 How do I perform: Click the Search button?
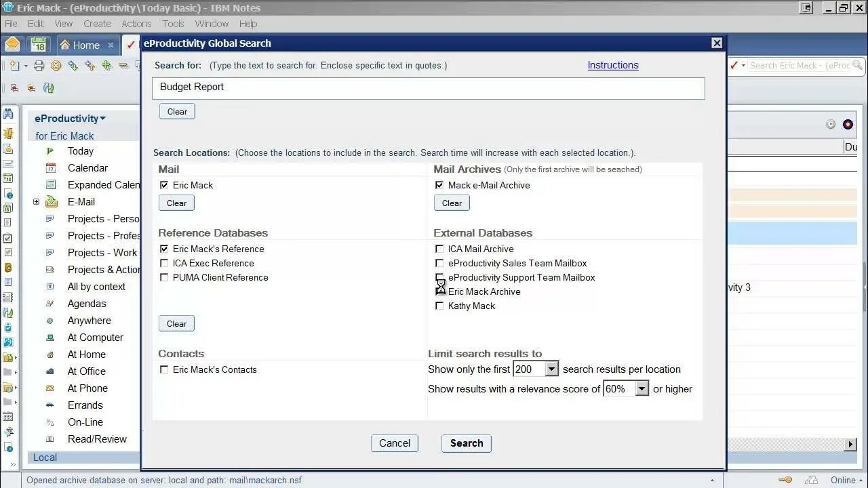coord(467,443)
